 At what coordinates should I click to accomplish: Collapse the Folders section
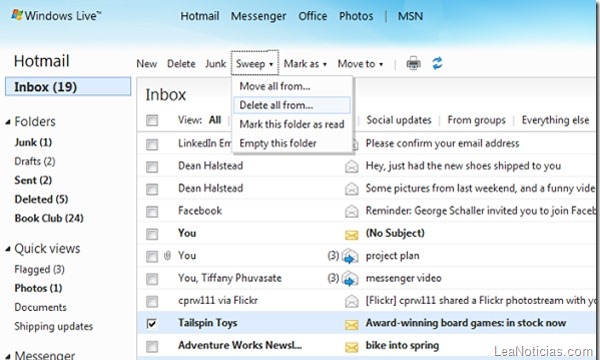8,122
